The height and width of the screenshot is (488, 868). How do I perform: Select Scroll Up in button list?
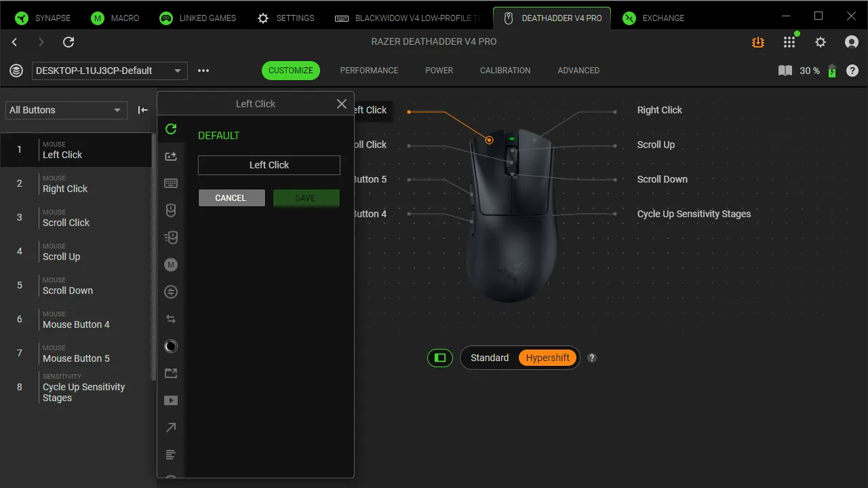click(x=75, y=251)
